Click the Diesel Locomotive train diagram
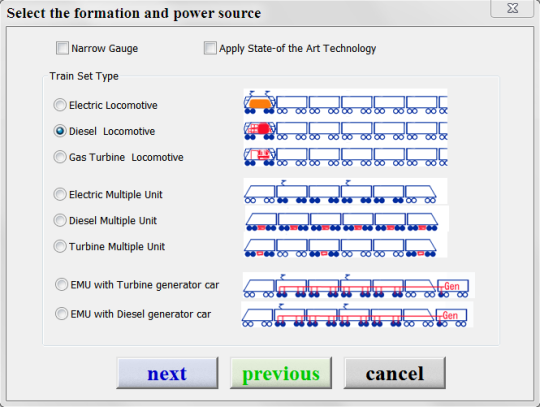540x407 pixels. point(345,131)
